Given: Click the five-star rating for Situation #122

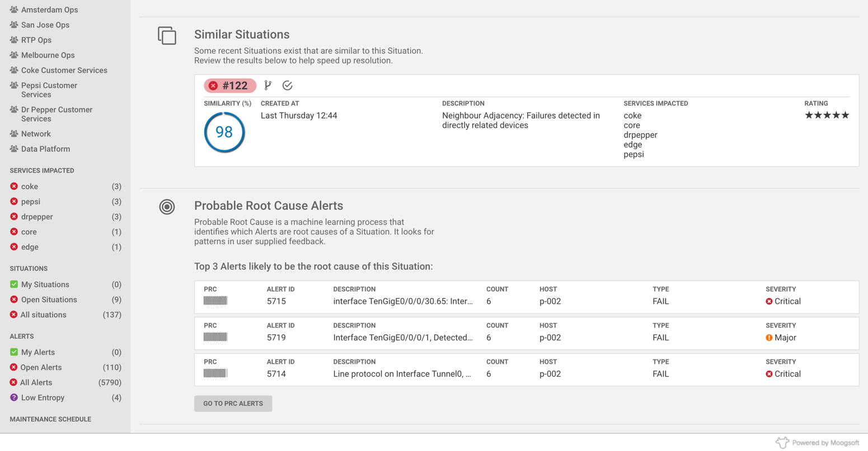Looking at the screenshot, I should [x=827, y=115].
